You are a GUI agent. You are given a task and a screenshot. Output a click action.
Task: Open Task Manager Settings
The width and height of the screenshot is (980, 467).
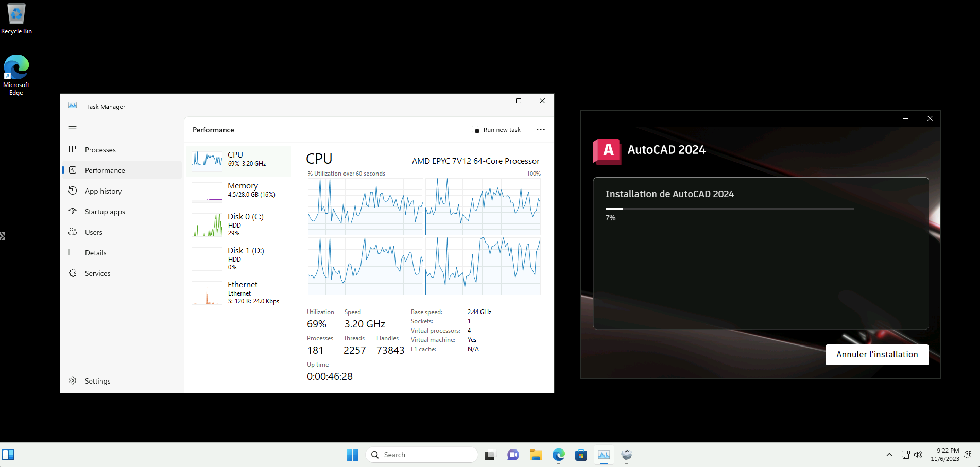point(122,381)
